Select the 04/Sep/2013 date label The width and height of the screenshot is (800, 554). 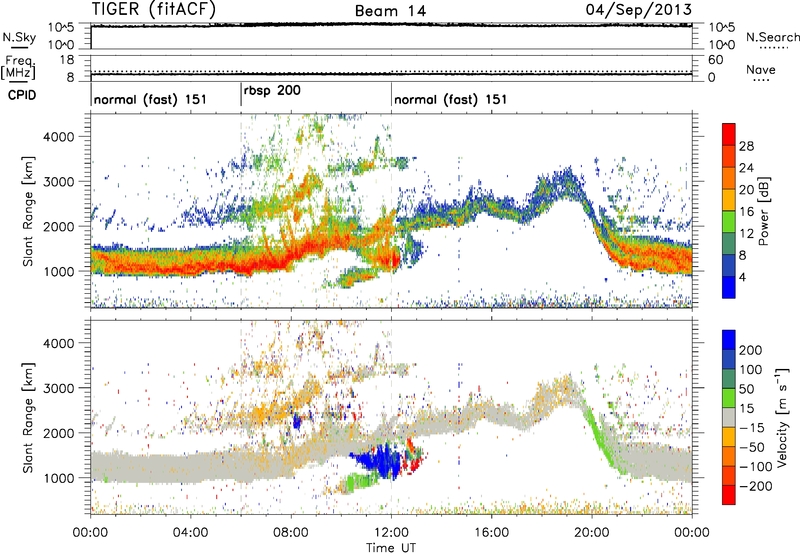pos(638,9)
